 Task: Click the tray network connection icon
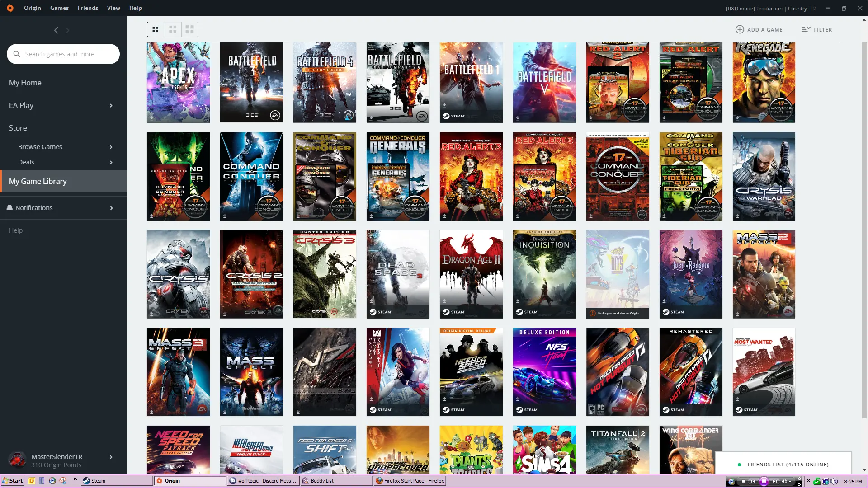[x=826, y=481]
